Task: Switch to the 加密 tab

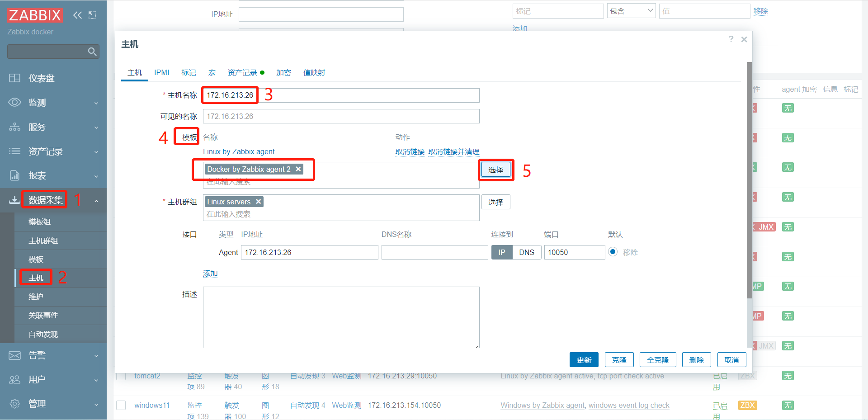Action: (x=283, y=72)
